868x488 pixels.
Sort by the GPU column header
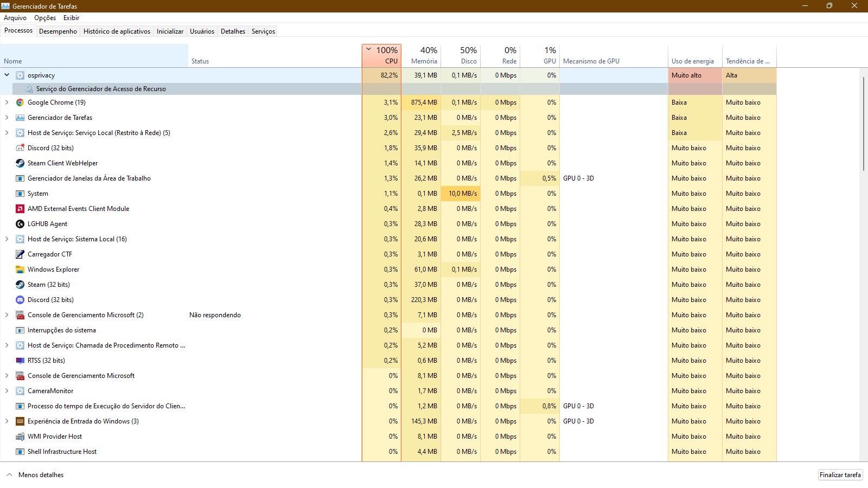(x=540, y=56)
